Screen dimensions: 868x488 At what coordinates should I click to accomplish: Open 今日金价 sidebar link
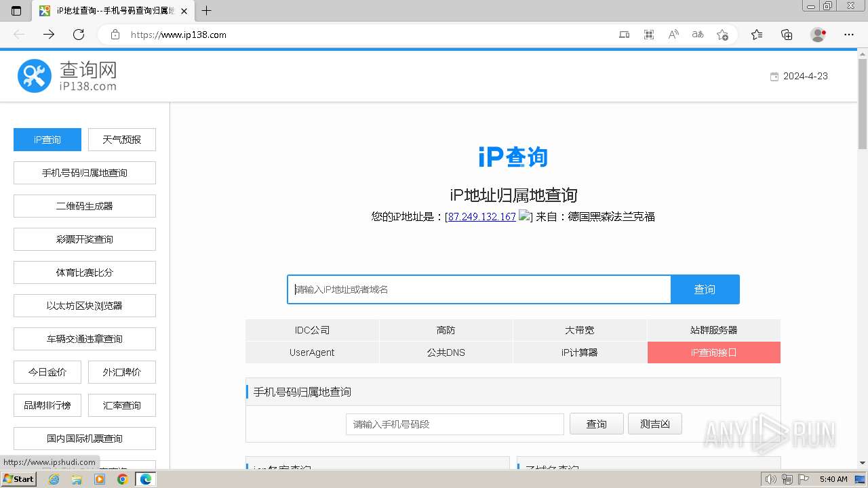(x=47, y=372)
